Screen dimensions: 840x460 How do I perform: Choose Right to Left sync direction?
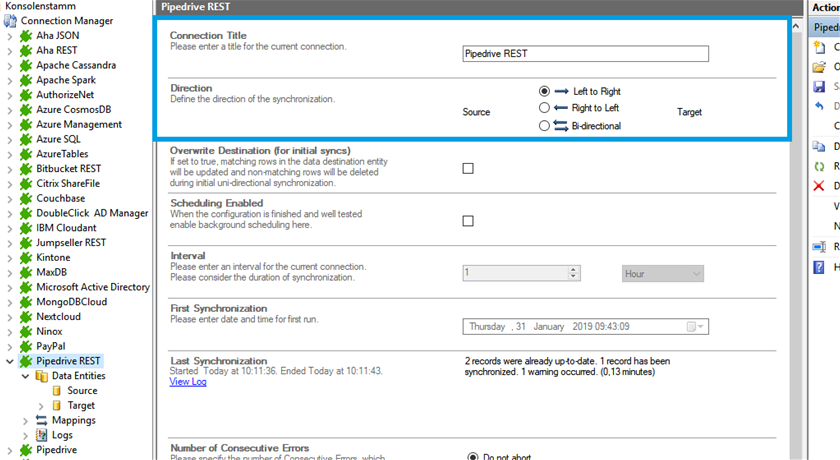pos(544,108)
